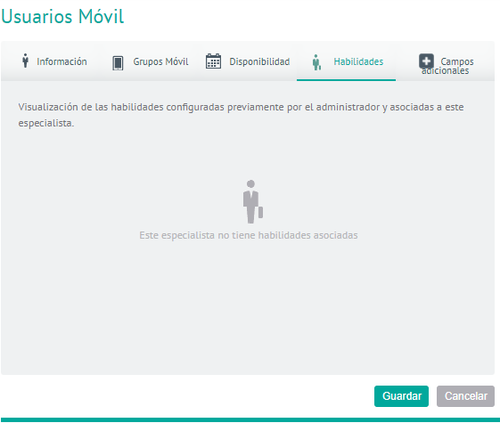Click blank tab bar space left of Campos
The width and height of the screenshot is (500, 423).
(x=407, y=62)
